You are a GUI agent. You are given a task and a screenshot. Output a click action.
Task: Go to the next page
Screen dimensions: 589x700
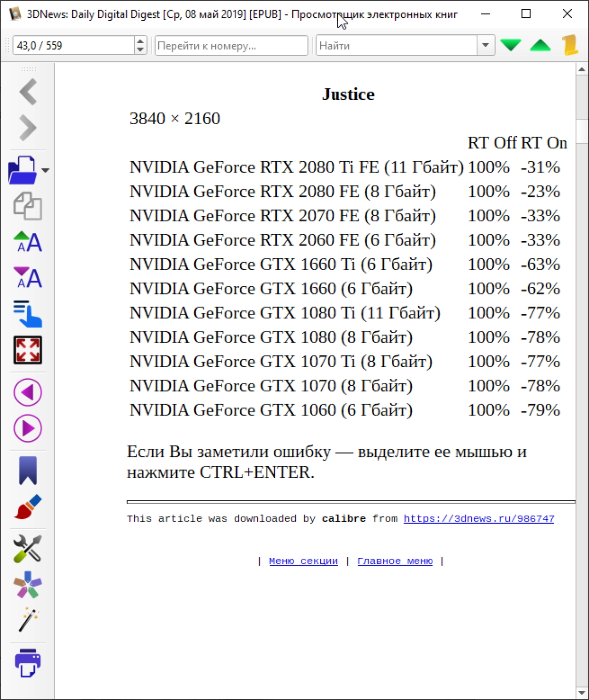[x=28, y=428]
